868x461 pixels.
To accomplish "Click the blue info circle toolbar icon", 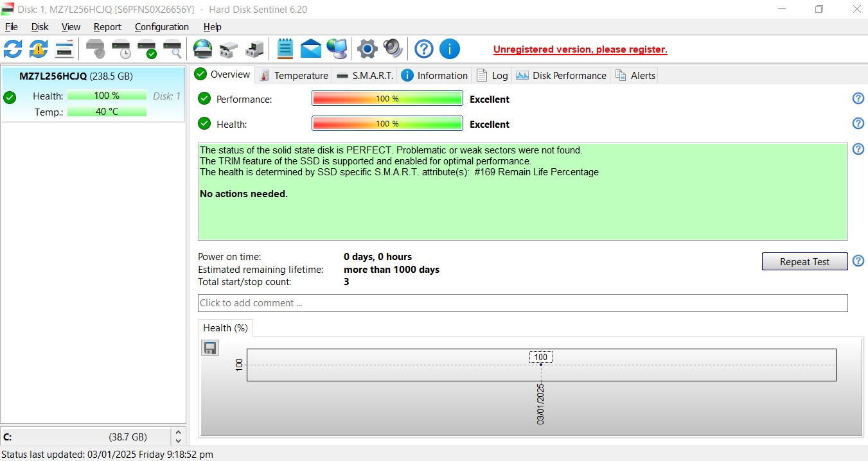I will [450, 49].
